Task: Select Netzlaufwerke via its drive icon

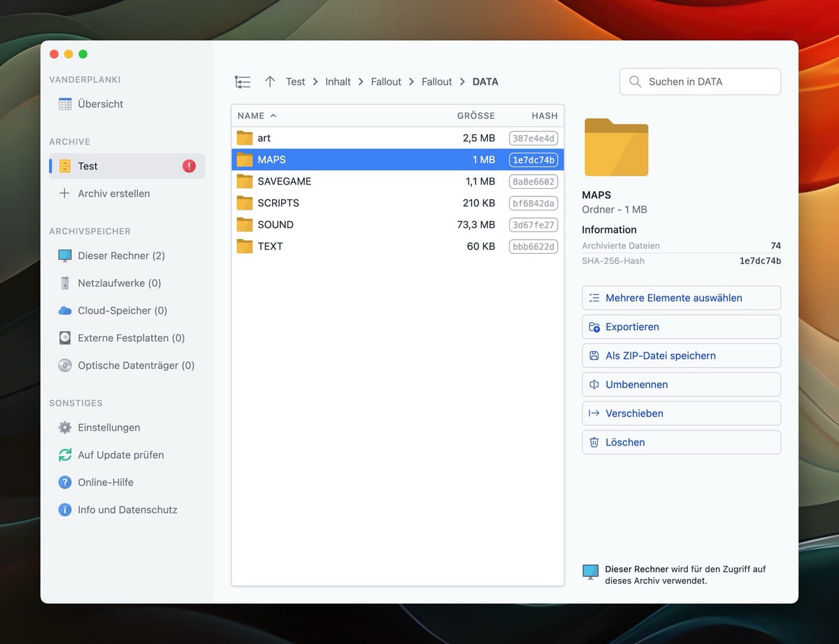Action: [x=64, y=283]
